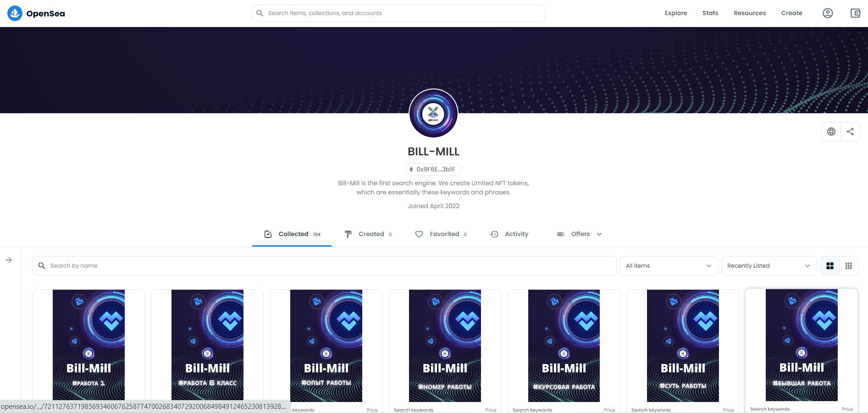868x413 pixels.
Task: Click the BILL-MILL profile name
Action: point(433,152)
